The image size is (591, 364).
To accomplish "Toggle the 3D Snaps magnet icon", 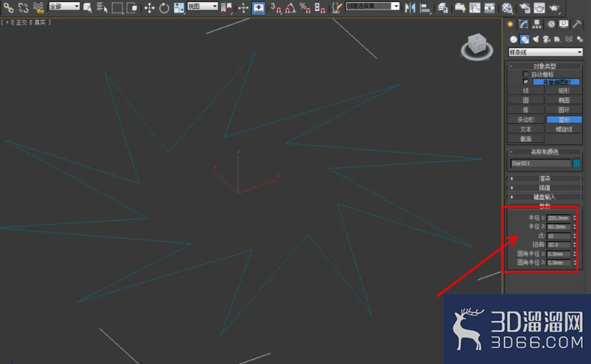I will [276, 7].
